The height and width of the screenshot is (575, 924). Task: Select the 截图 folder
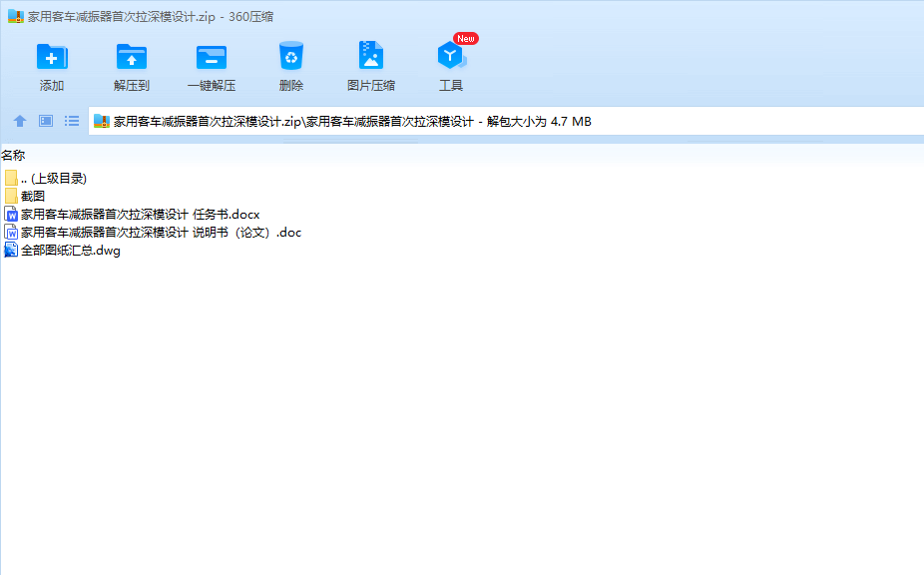pos(25,196)
